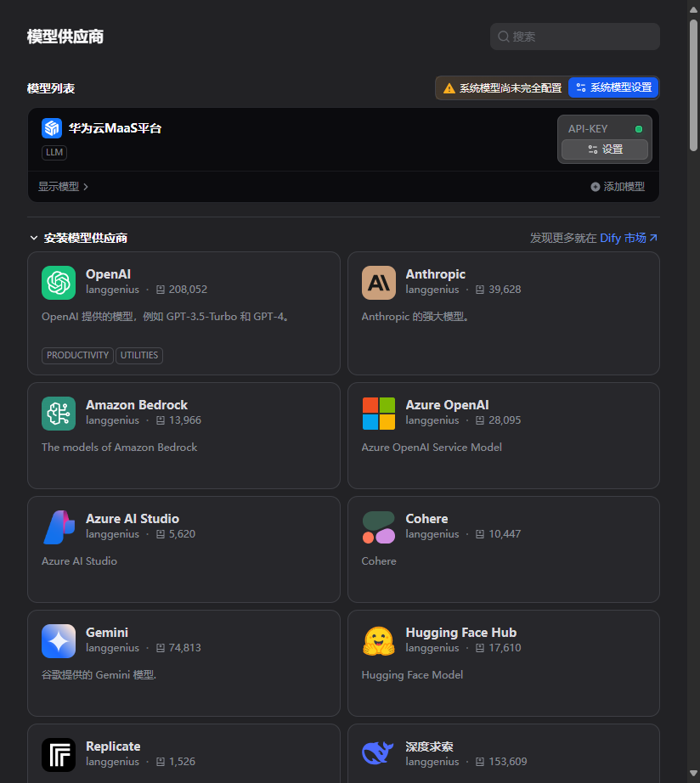This screenshot has width=700, height=783.
Task: Click 添加模型 button
Action: [x=618, y=187]
